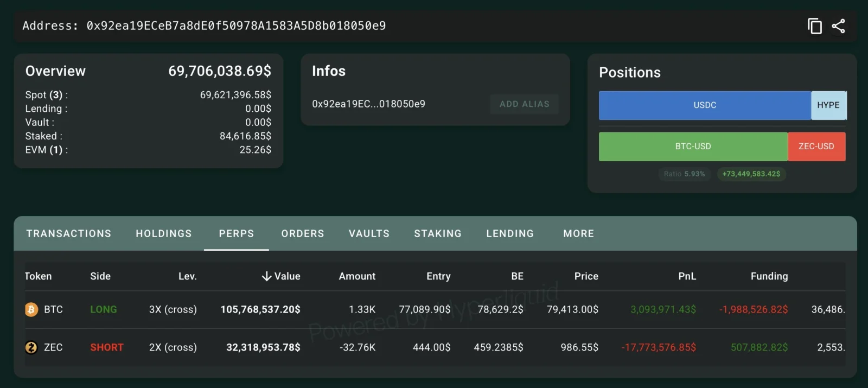
Task: Click the 459.2385$ break-even cell
Action: 499,347
